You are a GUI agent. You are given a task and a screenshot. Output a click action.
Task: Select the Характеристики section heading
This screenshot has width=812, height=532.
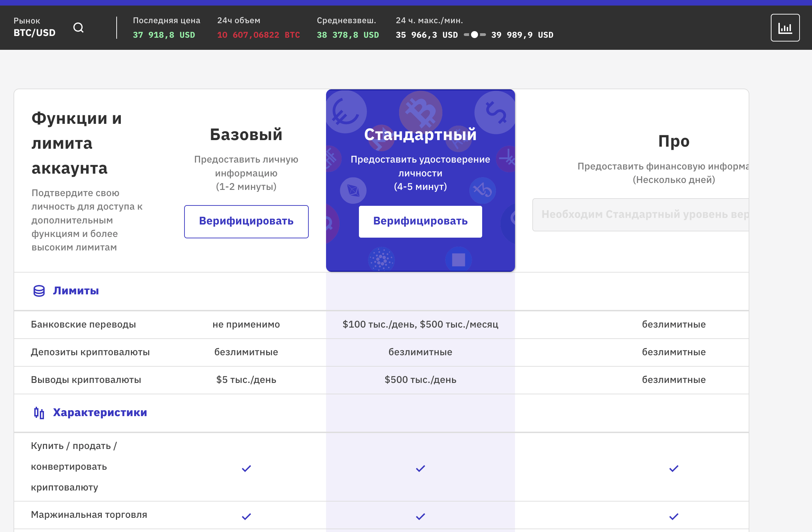click(x=100, y=413)
